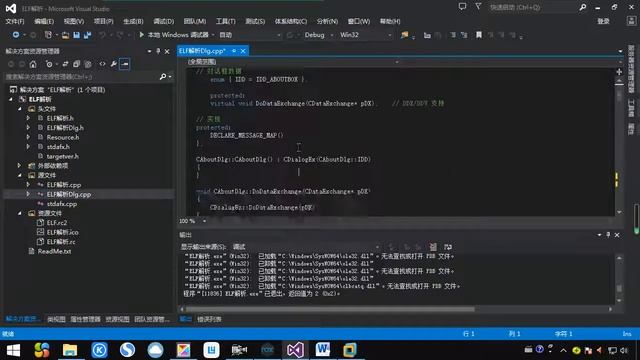This screenshot has height=360, width=640.
Task: Expand the 外部依赖项 node
Action: click(x=20, y=165)
